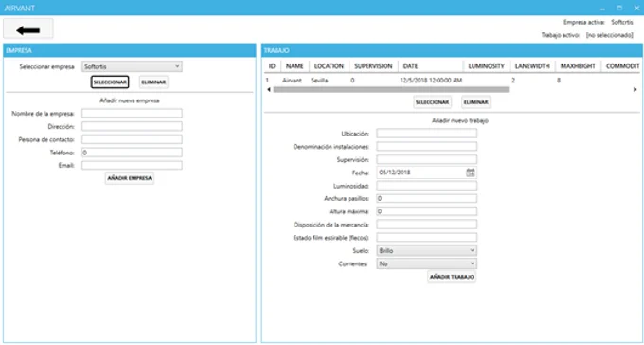Click ELIMINAR below the trabajo table
The width and height of the screenshot is (644, 345).
pyautogui.click(x=475, y=102)
